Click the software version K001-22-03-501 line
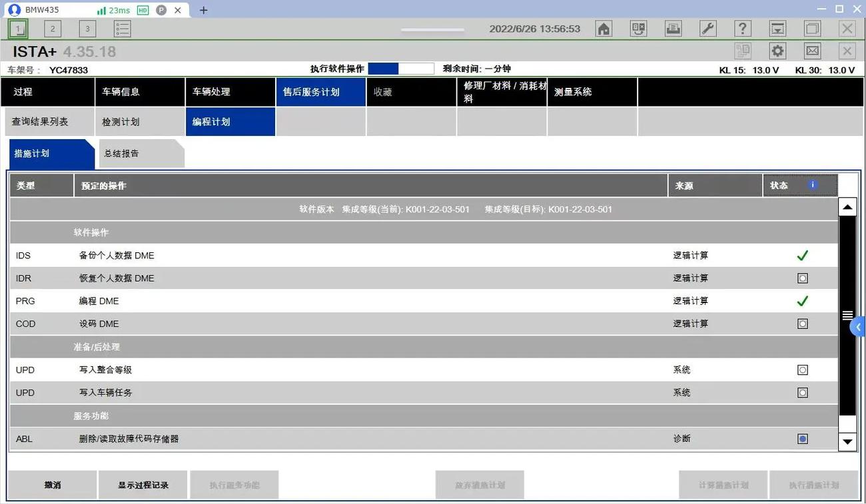 (456, 209)
